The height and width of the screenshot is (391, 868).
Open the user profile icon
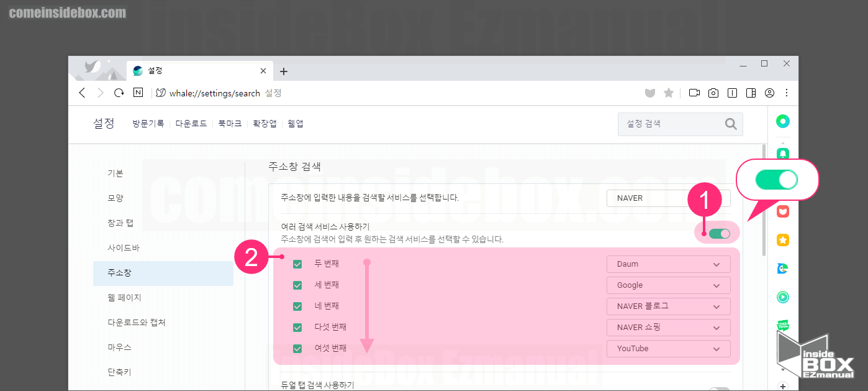point(769,93)
